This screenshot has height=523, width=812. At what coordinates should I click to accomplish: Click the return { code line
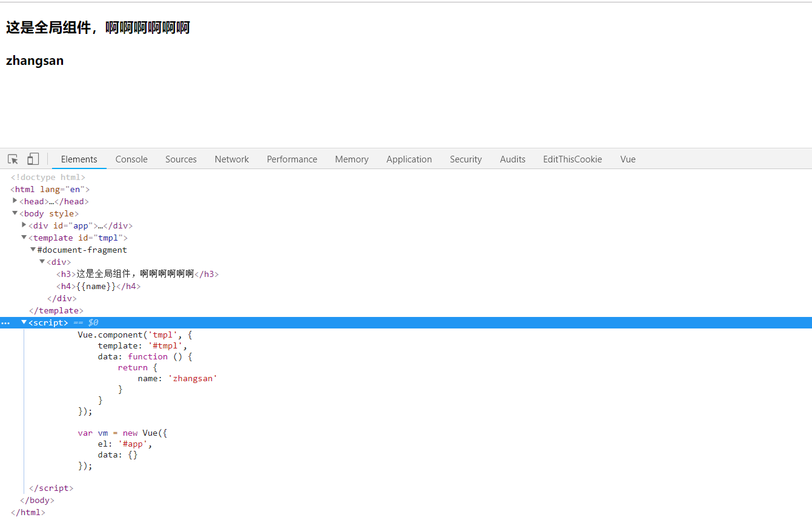tap(137, 367)
